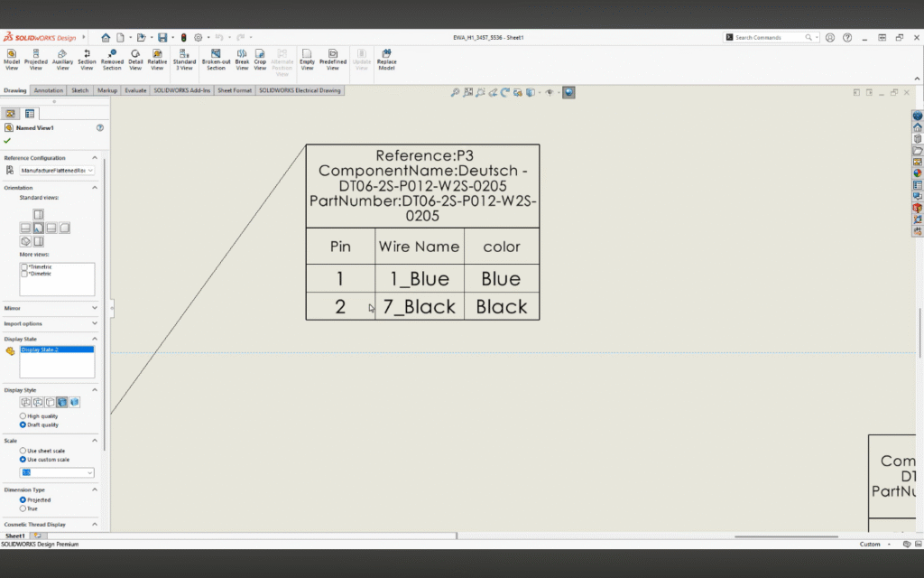Click the green checkmark to accept view
924x578 pixels.
[7, 141]
